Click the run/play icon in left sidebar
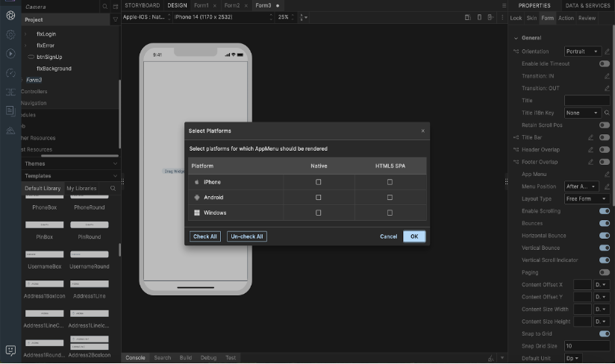Viewport: 615px width, 364px height. (x=10, y=54)
